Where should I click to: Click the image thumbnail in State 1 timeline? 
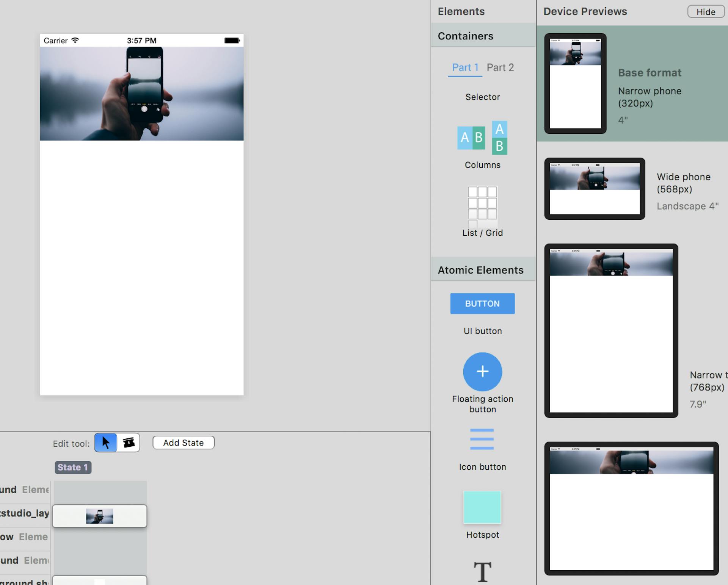pos(100,516)
